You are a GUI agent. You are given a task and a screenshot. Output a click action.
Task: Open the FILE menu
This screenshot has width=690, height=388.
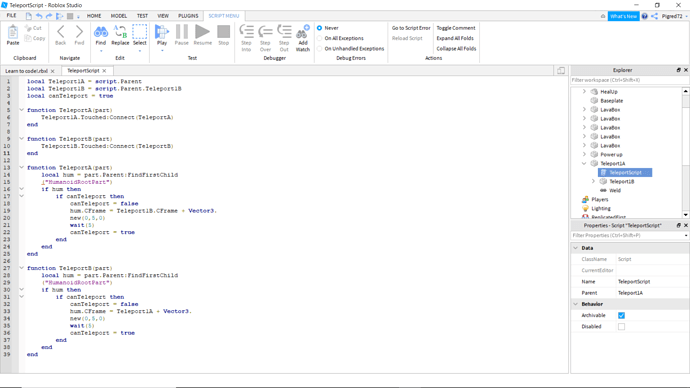[x=11, y=16]
